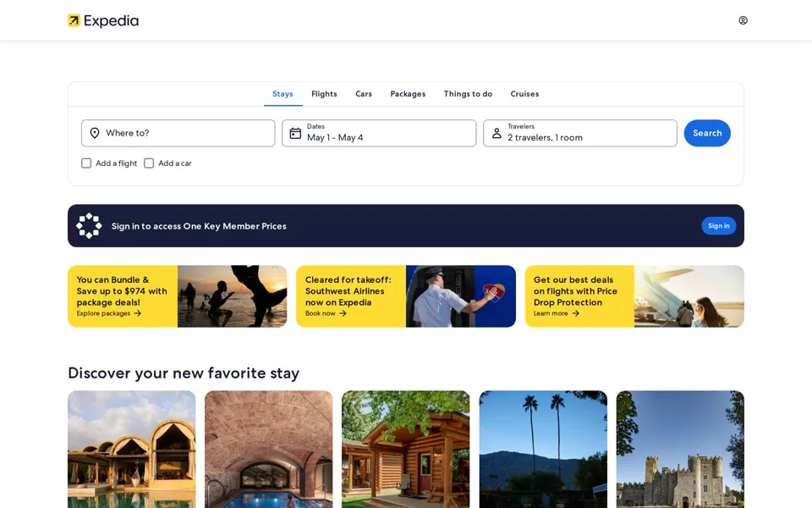Switch to the Flights tab

[324, 94]
